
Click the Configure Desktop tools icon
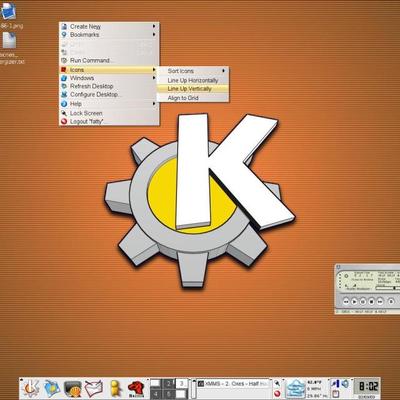[64, 95]
